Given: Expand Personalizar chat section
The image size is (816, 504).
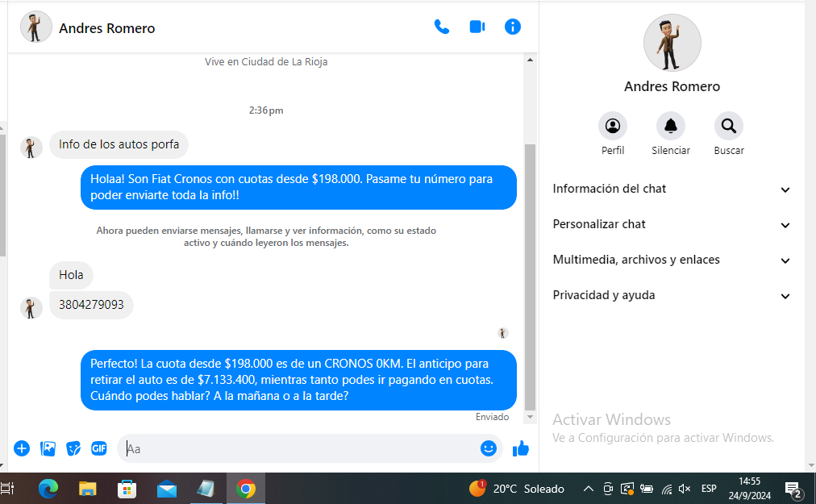Looking at the screenshot, I should [x=672, y=224].
